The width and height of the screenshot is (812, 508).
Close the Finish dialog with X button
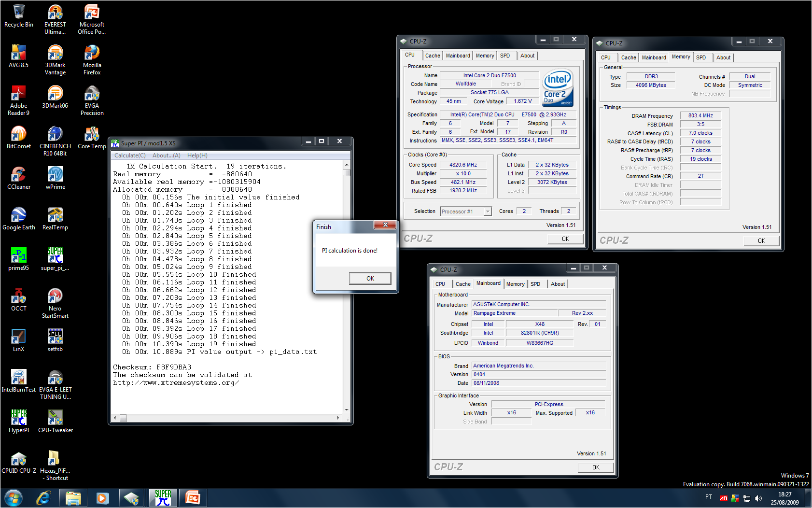point(385,225)
